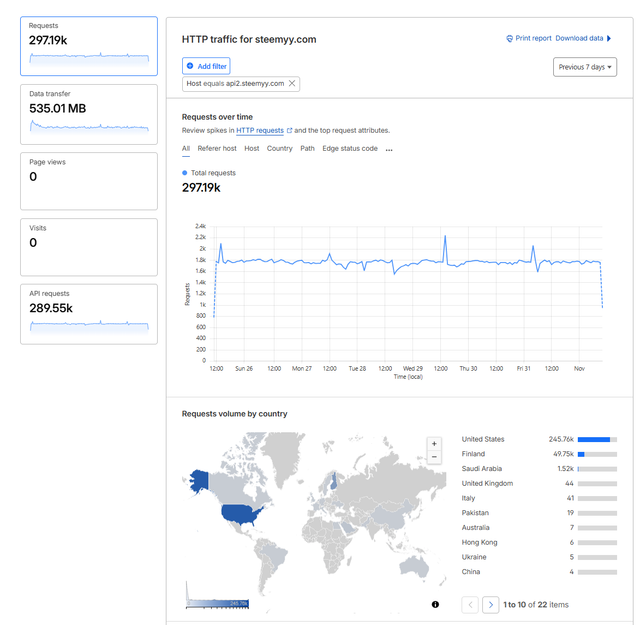Select the Data transfer metric card
Image resolution: width=640 pixels, height=625 pixels.
click(x=89, y=114)
